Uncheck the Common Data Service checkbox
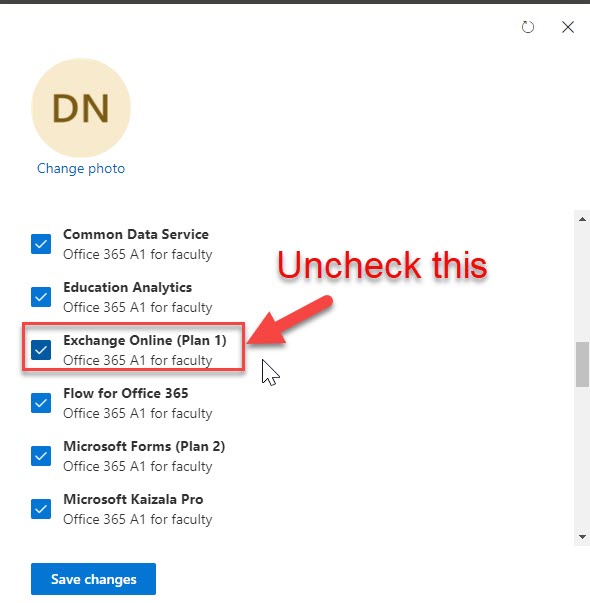 click(41, 244)
